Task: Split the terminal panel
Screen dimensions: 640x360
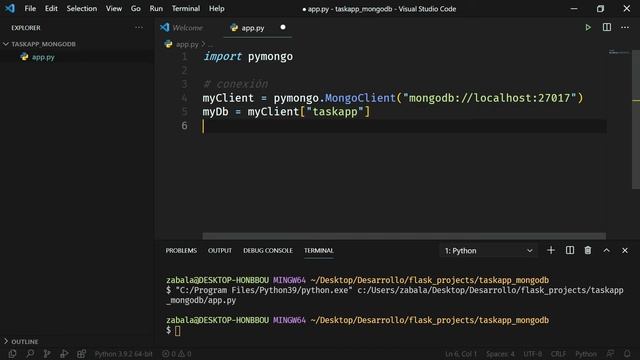Action: click(x=569, y=250)
